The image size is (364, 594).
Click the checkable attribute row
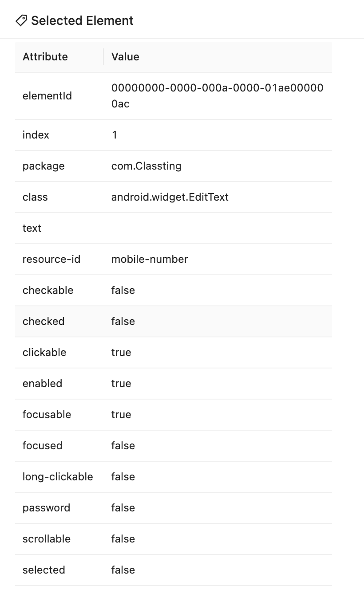174,290
